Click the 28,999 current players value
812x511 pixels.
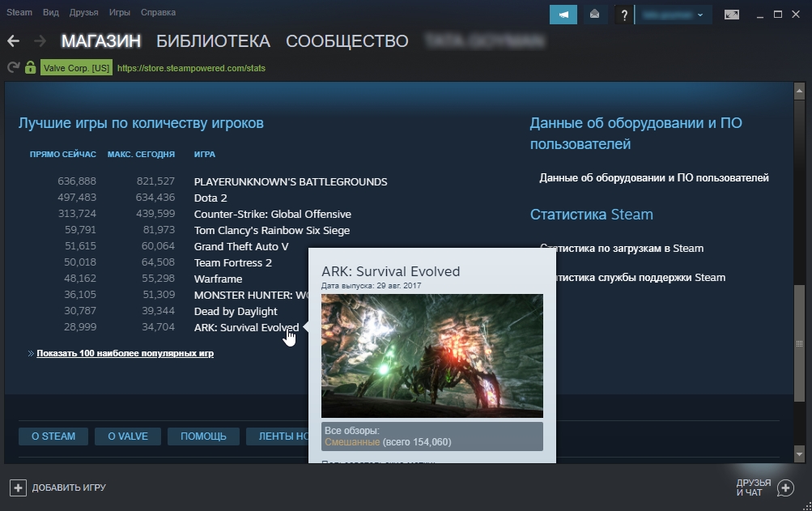pyautogui.click(x=80, y=327)
